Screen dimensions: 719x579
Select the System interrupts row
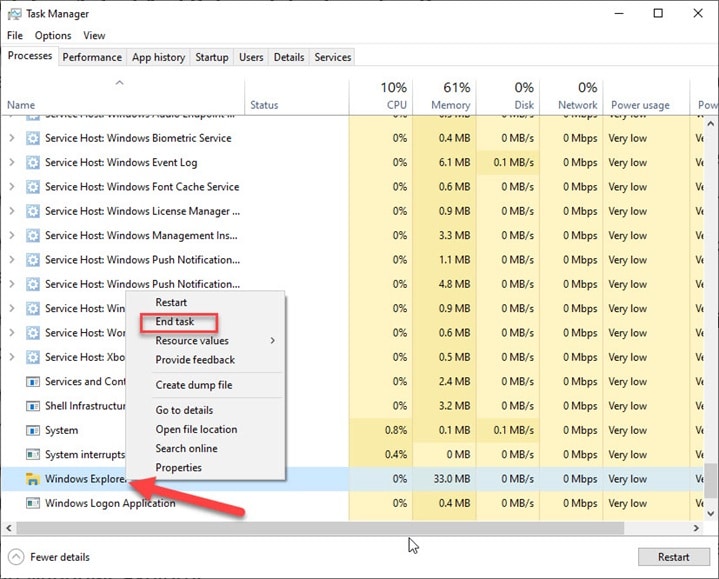(352, 454)
